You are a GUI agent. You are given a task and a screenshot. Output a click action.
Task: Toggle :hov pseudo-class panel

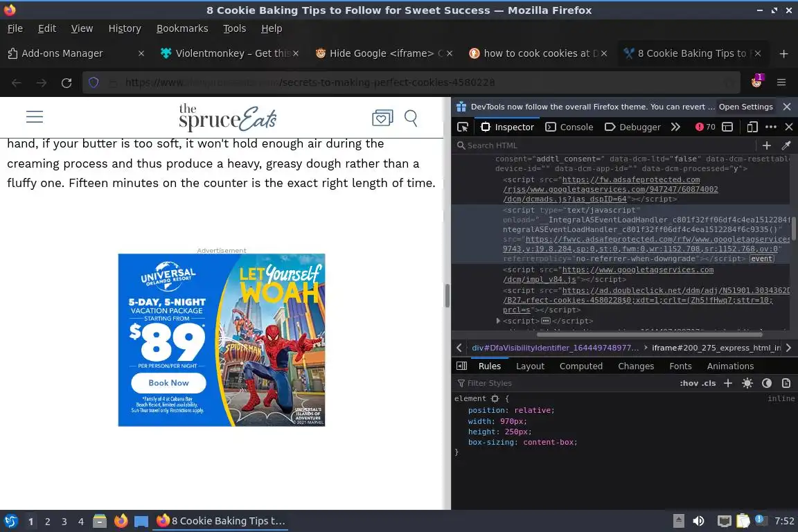click(x=689, y=383)
